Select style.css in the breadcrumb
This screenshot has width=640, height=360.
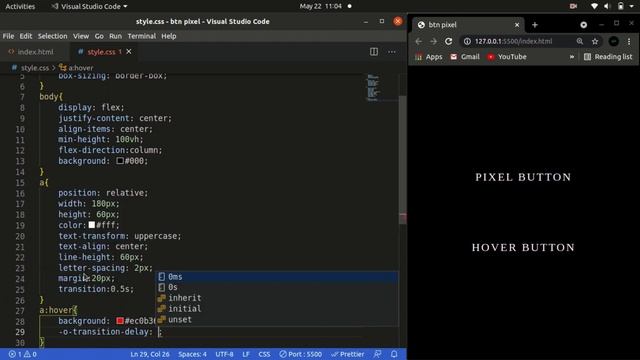tap(35, 68)
